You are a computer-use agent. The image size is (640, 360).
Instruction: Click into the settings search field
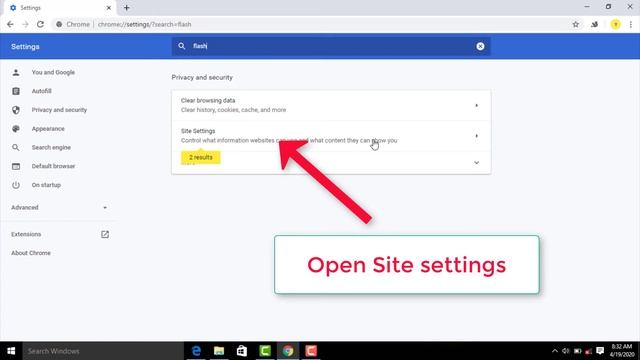[x=331, y=46]
